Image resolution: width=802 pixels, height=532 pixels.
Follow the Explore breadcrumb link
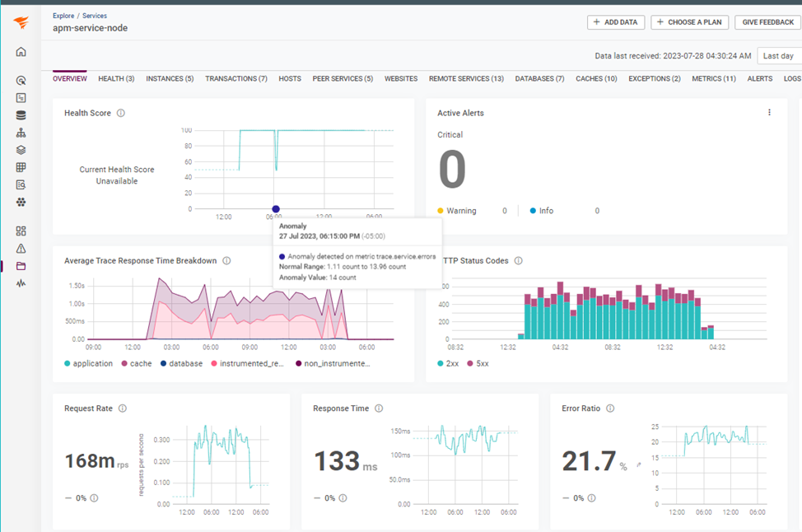pyautogui.click(x=63, y=16)
